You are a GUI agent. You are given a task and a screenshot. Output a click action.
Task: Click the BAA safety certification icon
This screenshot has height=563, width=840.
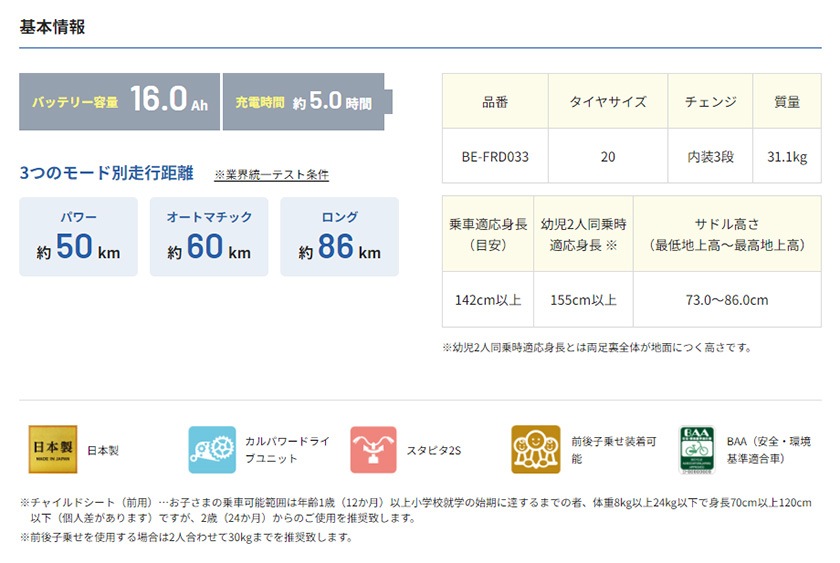(697, 450)
